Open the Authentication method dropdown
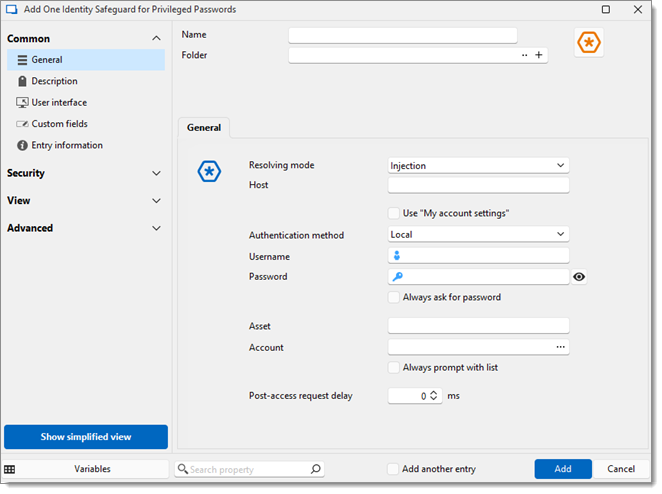This screenshot has height=494, width=662. [x=478, y=234]
